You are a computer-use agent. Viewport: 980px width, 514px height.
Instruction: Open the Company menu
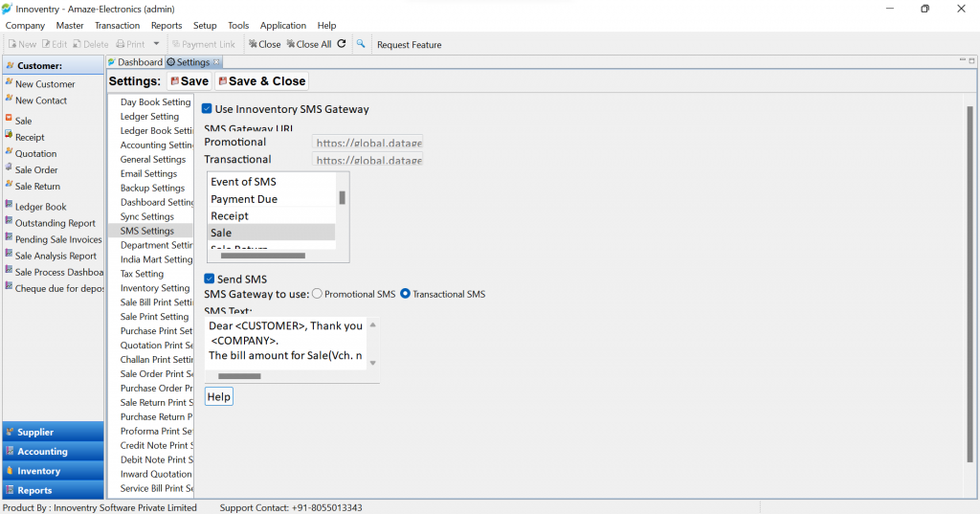coord(25,26)
